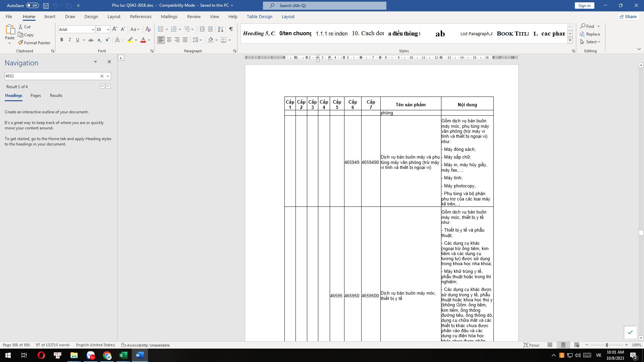
Task: Click Align Right icon
Action: click(x=177, y=40)
